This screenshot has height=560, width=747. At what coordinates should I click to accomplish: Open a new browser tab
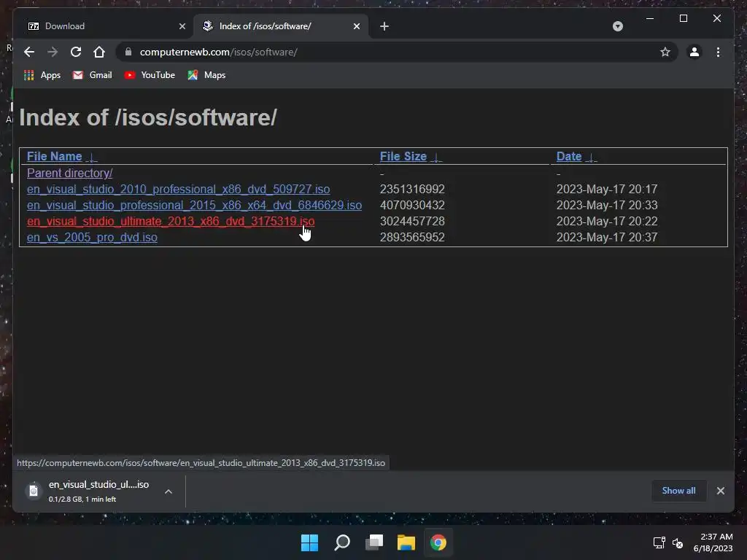[x=384, y=26]
